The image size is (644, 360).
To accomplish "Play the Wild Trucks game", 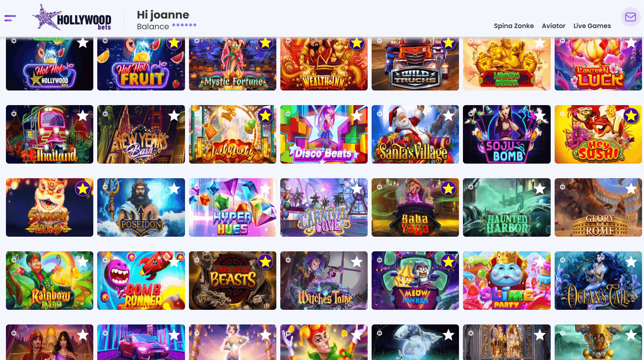I will [x=415, y=67].
